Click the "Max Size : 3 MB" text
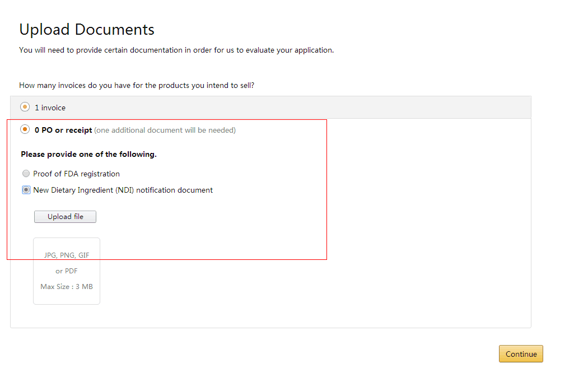The image size is (588, 368). (x=67, y=287)
